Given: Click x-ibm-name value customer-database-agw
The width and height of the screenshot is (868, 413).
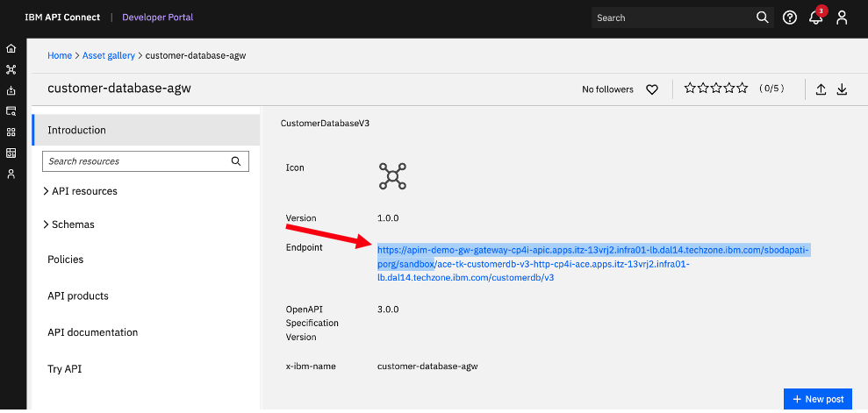Looking at the screenshot, I should [x=427, y=366].
